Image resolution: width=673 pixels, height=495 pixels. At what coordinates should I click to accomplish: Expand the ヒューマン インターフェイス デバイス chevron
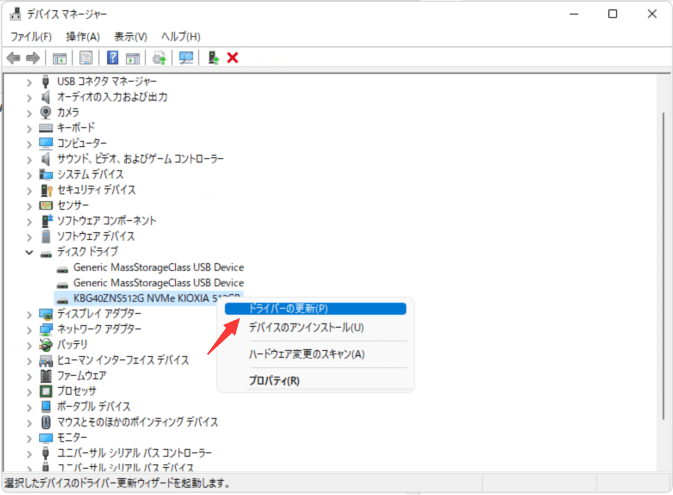click(29, 361)
